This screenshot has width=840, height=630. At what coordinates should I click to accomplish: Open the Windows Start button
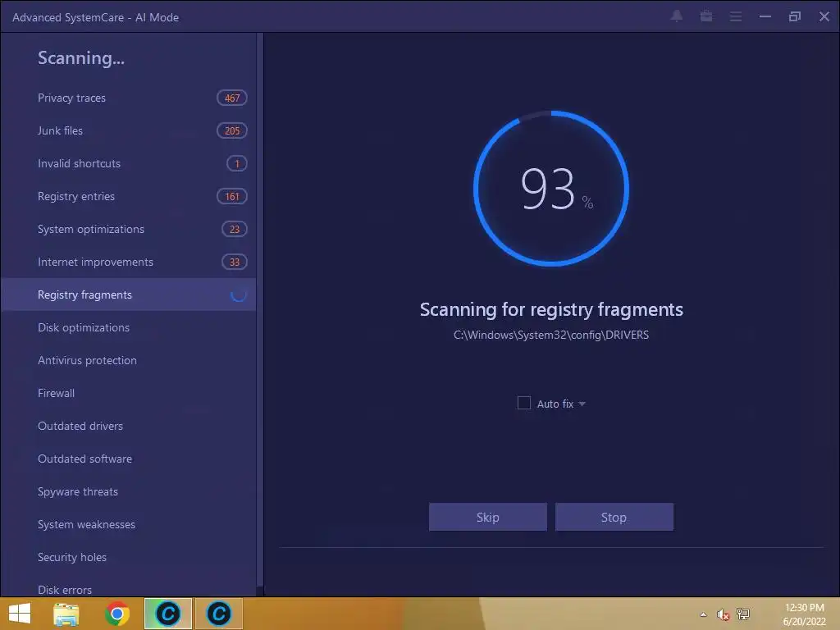(20, 614)
